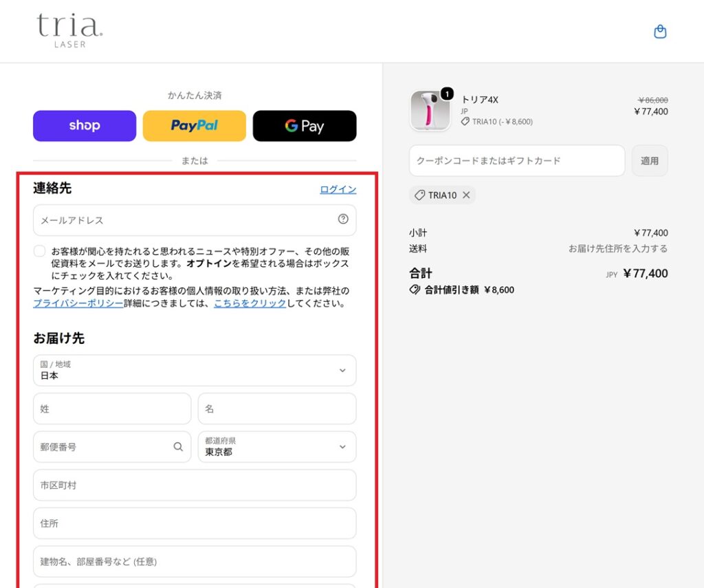Pay with PayPal button

[195, 126]
